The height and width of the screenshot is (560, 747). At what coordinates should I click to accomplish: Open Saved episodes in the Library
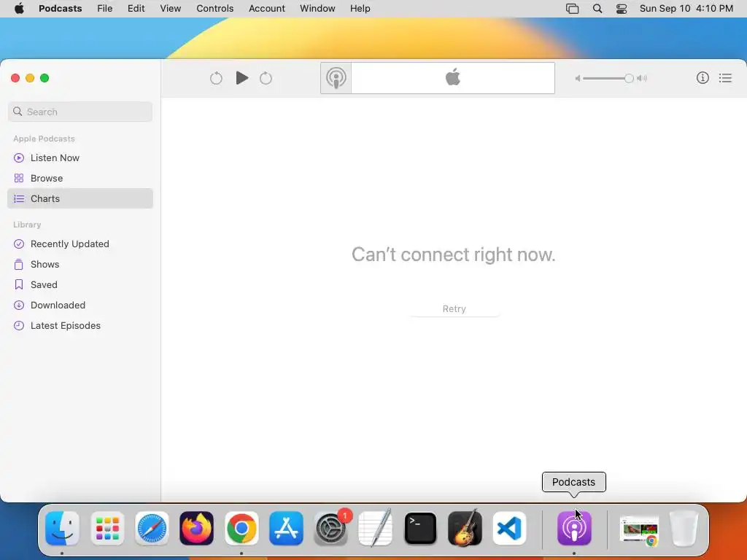point(80,285)
